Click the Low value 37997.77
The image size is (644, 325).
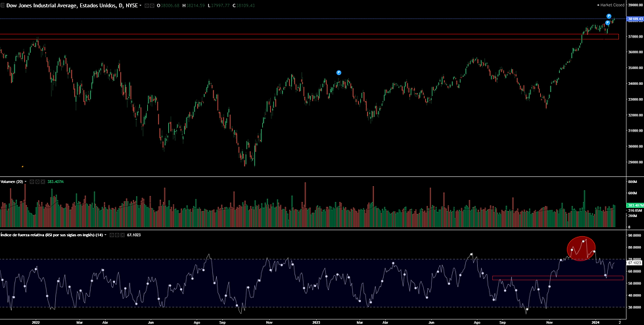click(220, 6)
